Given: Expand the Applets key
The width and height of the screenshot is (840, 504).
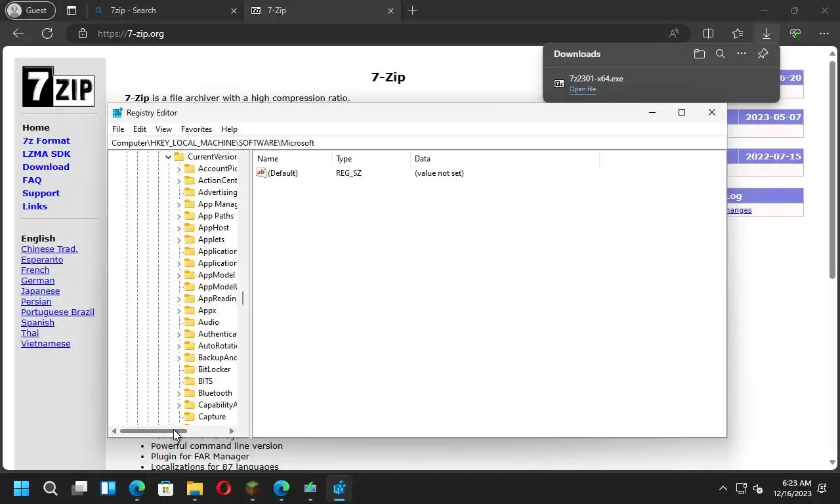Looking at the screenshot, I should pyautogui.click(x=178, y=240).
